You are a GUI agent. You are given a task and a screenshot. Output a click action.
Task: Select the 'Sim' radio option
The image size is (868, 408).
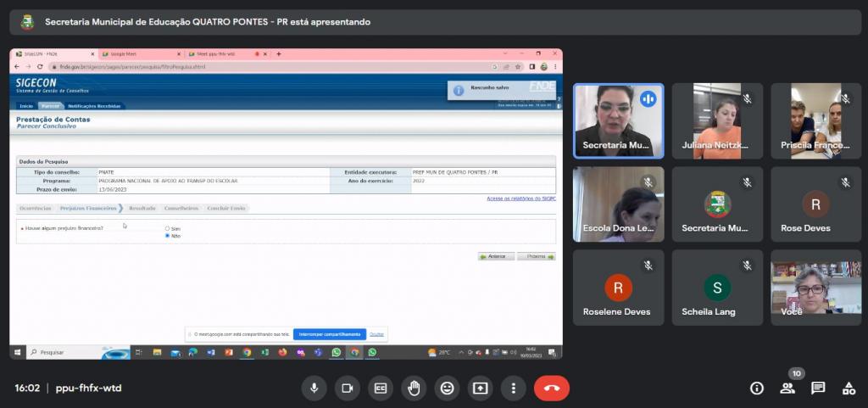pos(167,229)
